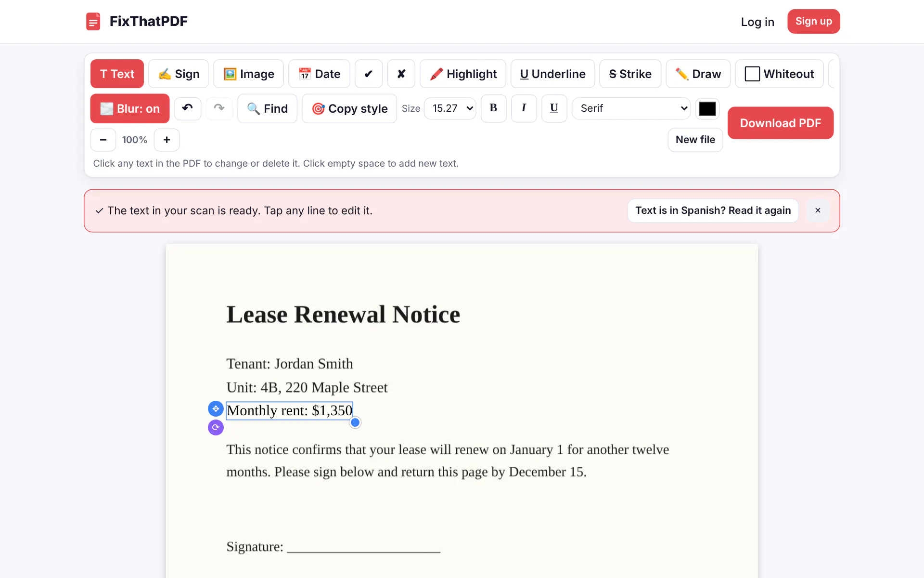Use the Copy style tool
The image size is (924, 578).
pyautogui.click(x=349, y=108)
